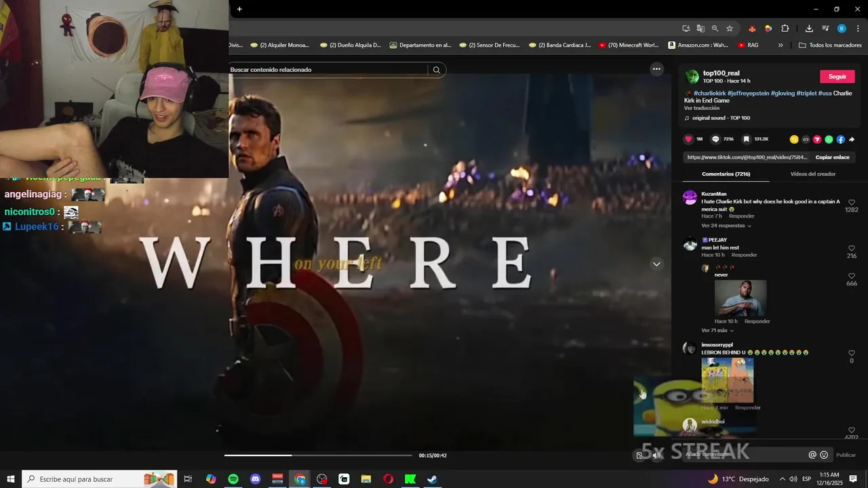
Task: Open more share options arrow
Action: [x=852, y=140]
